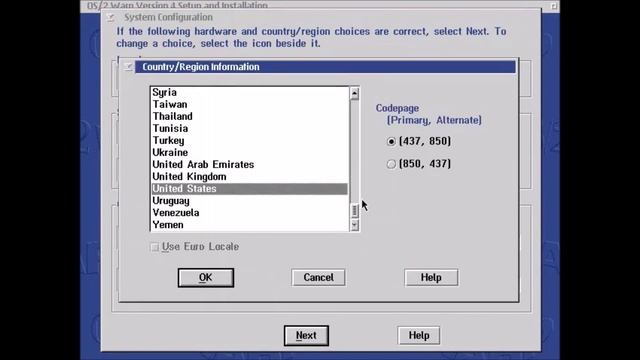Click Next in System Configuration window
The height and width of the screenshot is (360, 640).
[306, 336]
